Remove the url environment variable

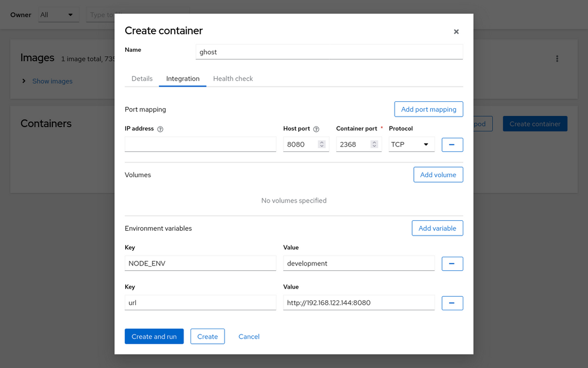tap(452, 303)
